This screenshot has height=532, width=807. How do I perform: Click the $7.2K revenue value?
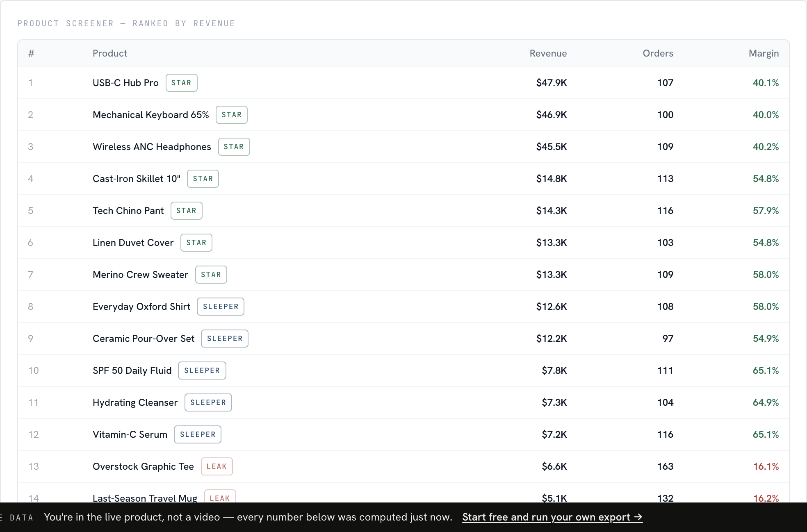(554, 434)
